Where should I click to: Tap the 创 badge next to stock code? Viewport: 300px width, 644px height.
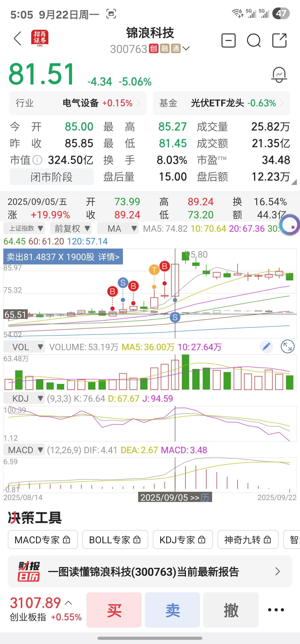tap(154, 49)
